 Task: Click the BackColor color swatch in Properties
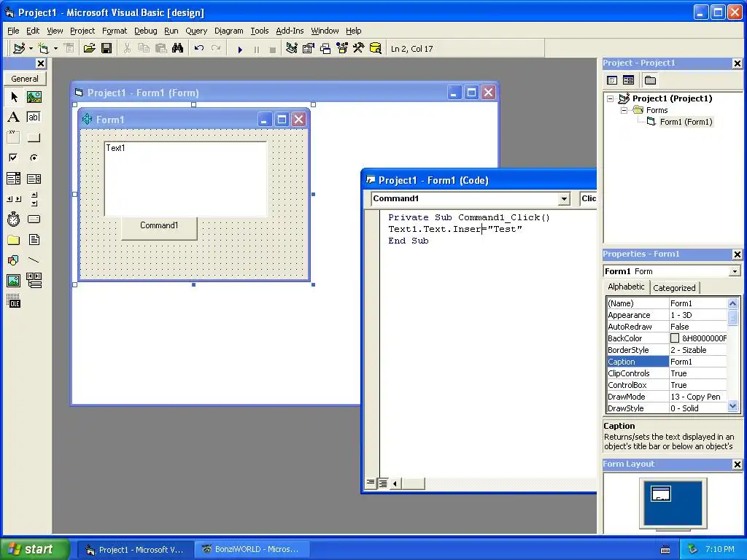click(x=675, y=338)
